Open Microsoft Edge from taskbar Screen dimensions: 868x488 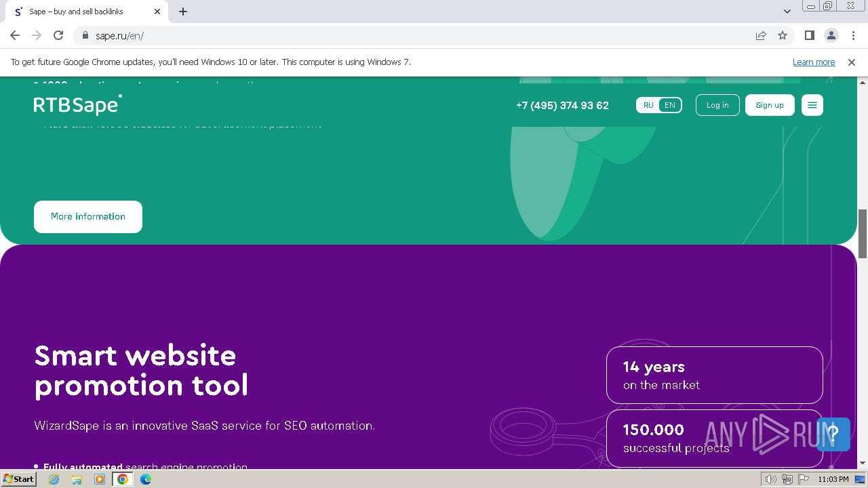146,479
